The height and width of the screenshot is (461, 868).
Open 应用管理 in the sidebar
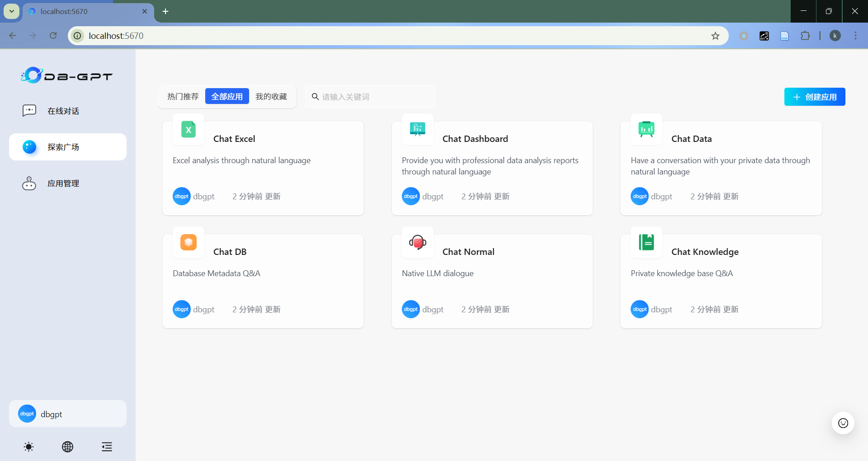(63, 183)
